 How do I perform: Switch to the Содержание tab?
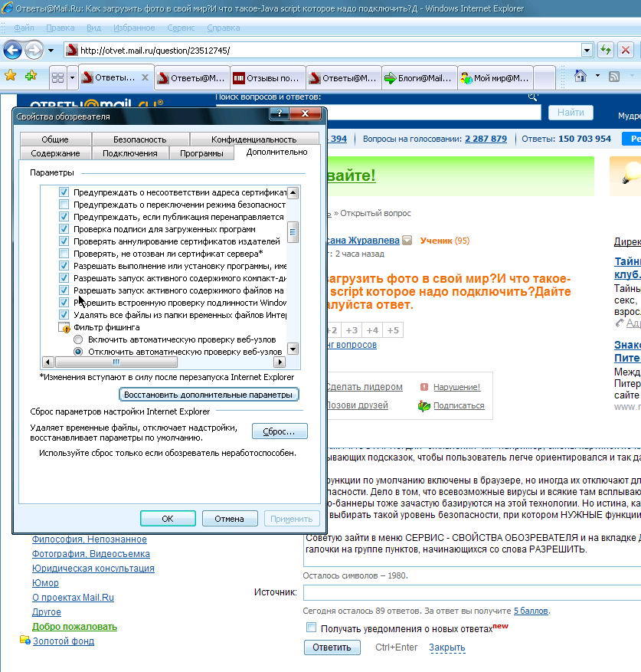pyautogui.click(x=55, y=153)
